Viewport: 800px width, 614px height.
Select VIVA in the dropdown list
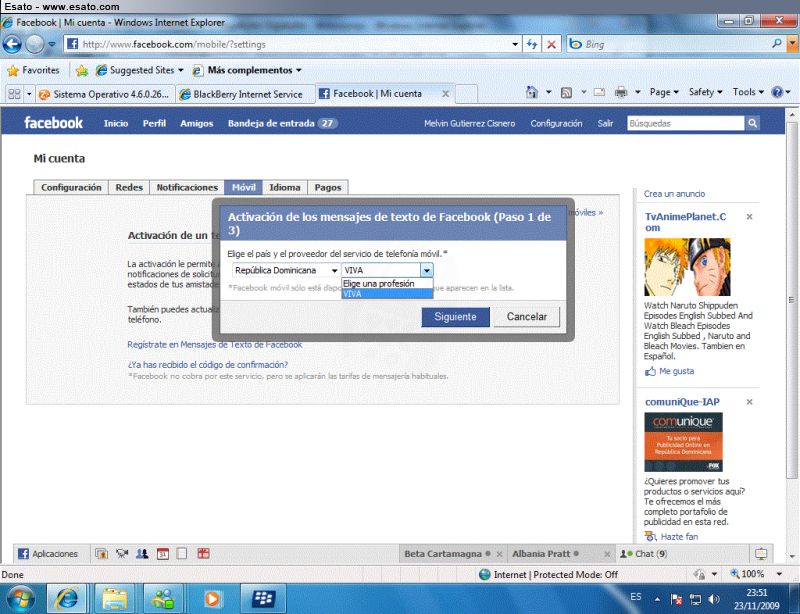tap(387, 294)
